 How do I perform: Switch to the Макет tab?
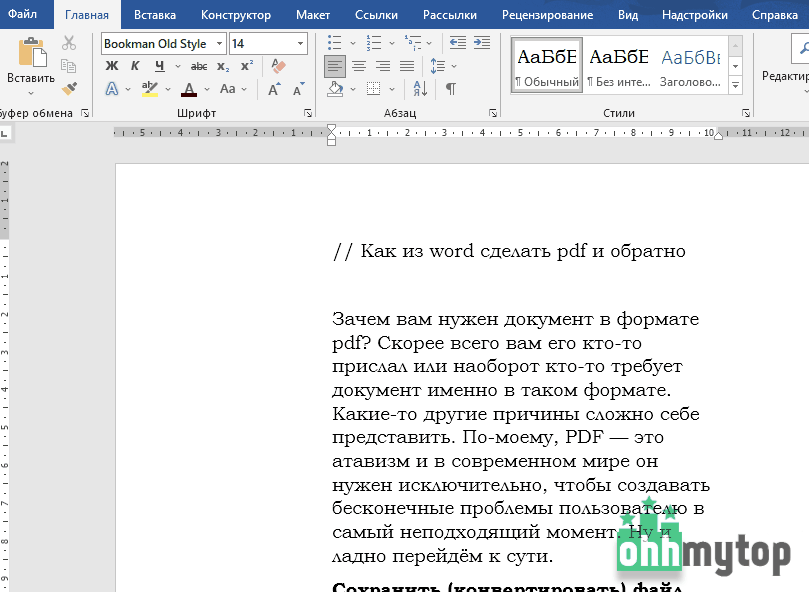[313, 15]
